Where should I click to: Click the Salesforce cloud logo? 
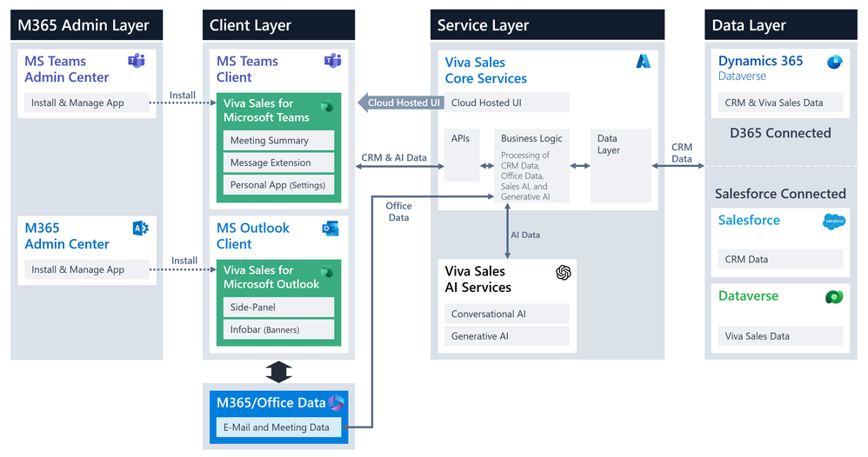click(x=834, y=221)
